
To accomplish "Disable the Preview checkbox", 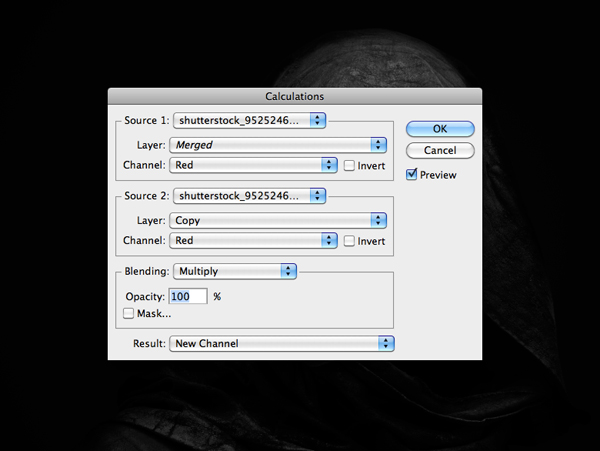I will tap(412, 175).
